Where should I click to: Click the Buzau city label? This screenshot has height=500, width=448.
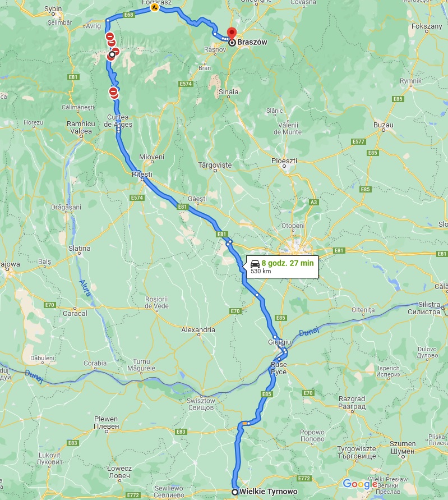[384, 125]
